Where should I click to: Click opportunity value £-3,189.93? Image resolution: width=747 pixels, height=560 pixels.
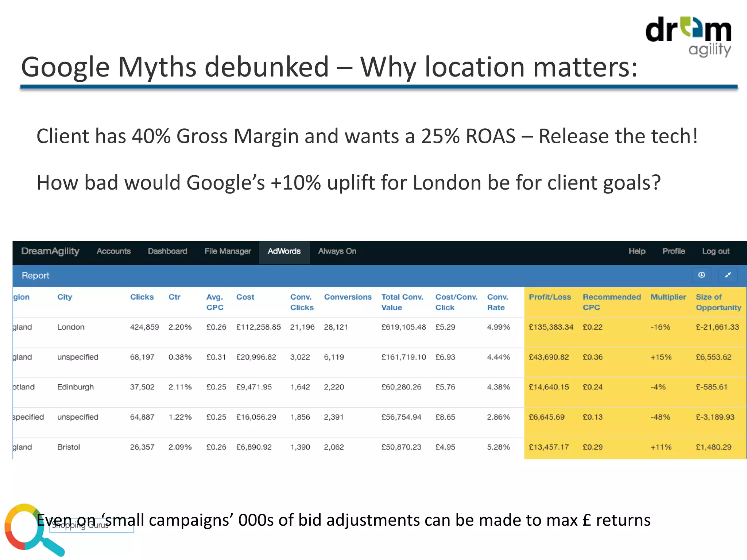[715, 417]
